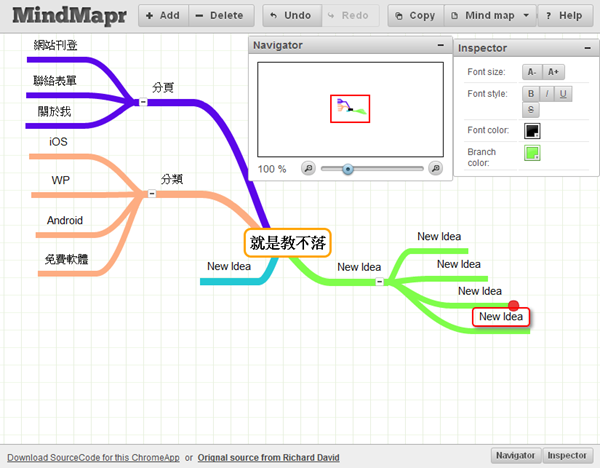The image size is (600, 468).
Task: Decrease font size with A- button
Action: [532, 72]
